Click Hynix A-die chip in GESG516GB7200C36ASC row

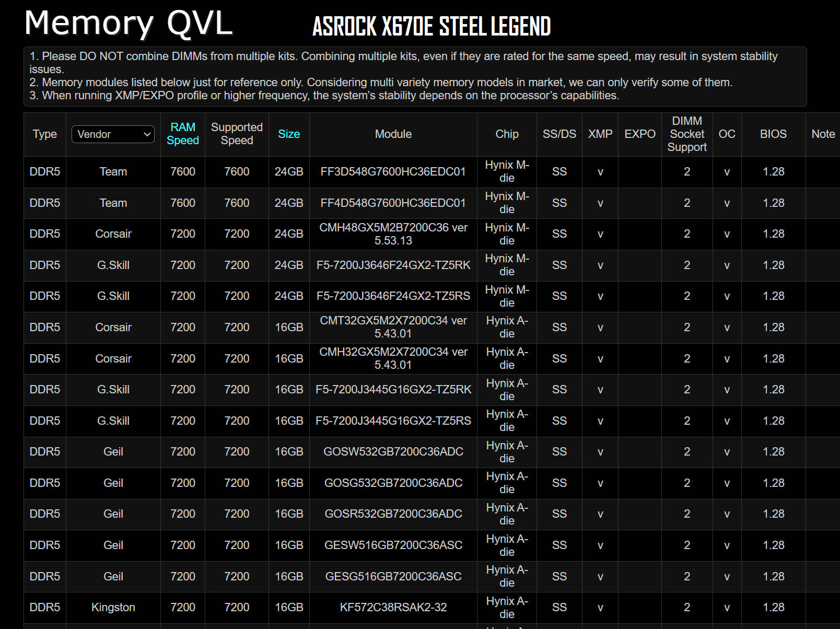tap(507, 577)
